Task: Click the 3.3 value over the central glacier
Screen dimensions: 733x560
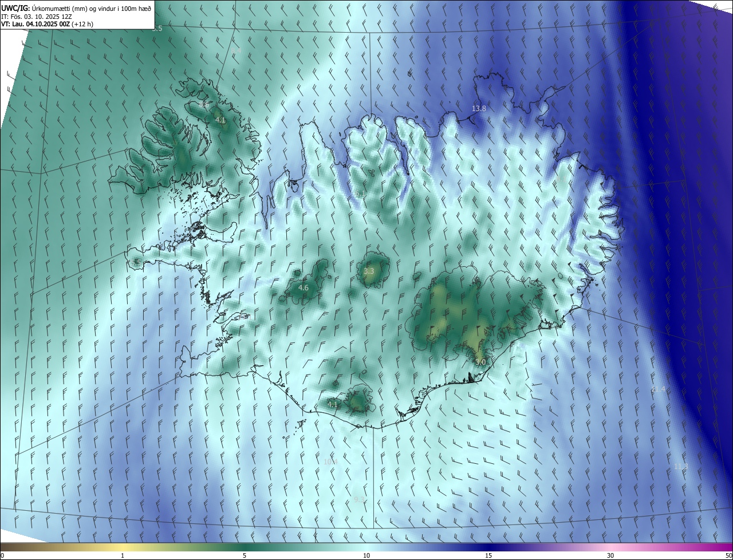Action: (x=369, y=271)
